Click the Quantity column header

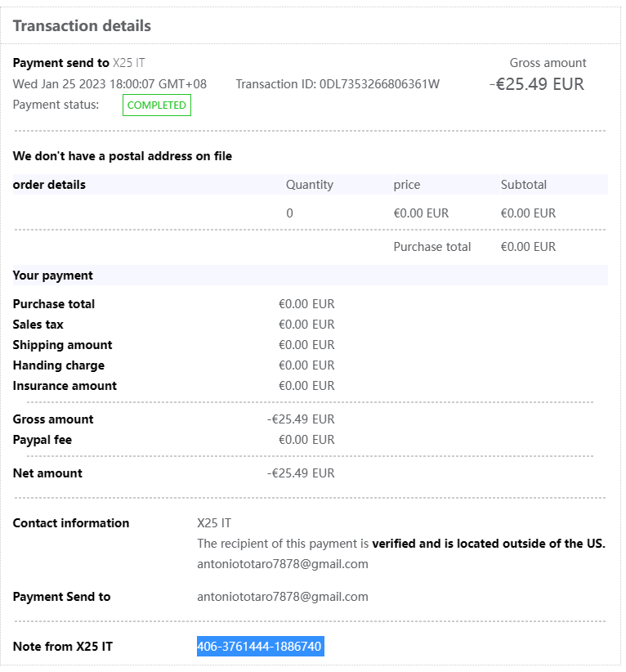[x=309, y=185]
